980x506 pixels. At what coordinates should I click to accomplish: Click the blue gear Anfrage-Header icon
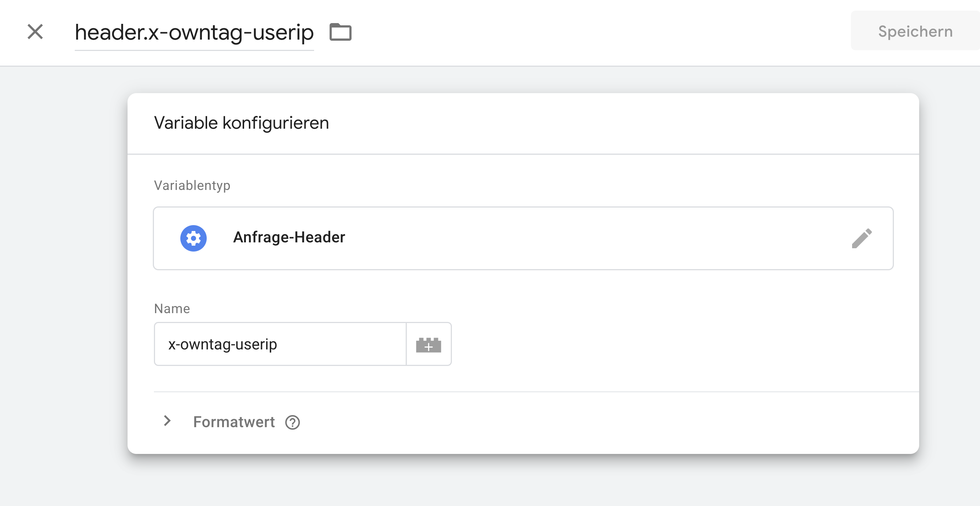point(193,238)
